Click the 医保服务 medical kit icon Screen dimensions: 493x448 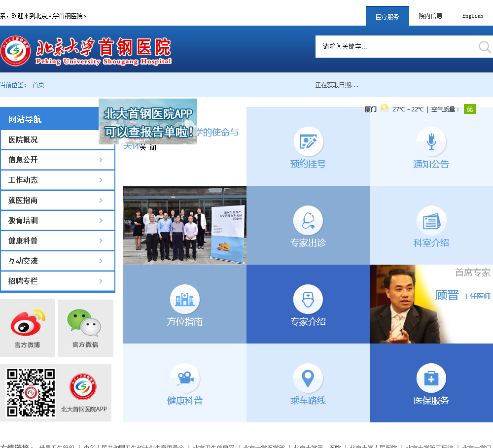pos(431,378)
